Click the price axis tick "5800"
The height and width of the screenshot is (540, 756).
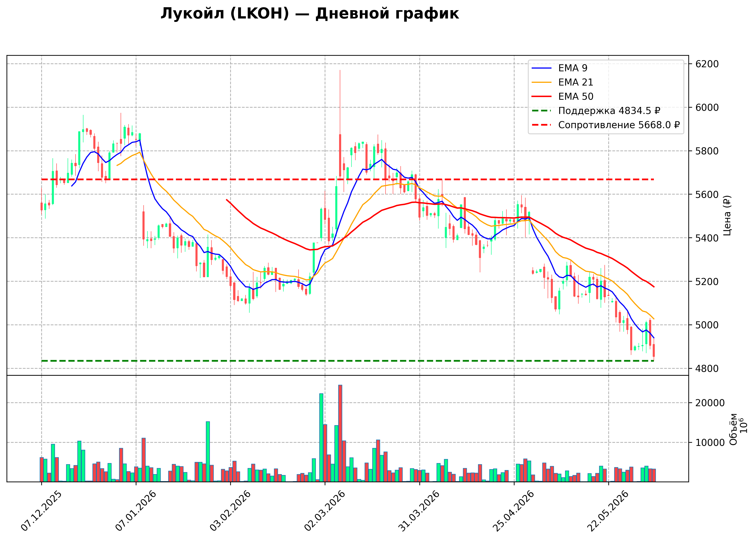pos(707,151)
